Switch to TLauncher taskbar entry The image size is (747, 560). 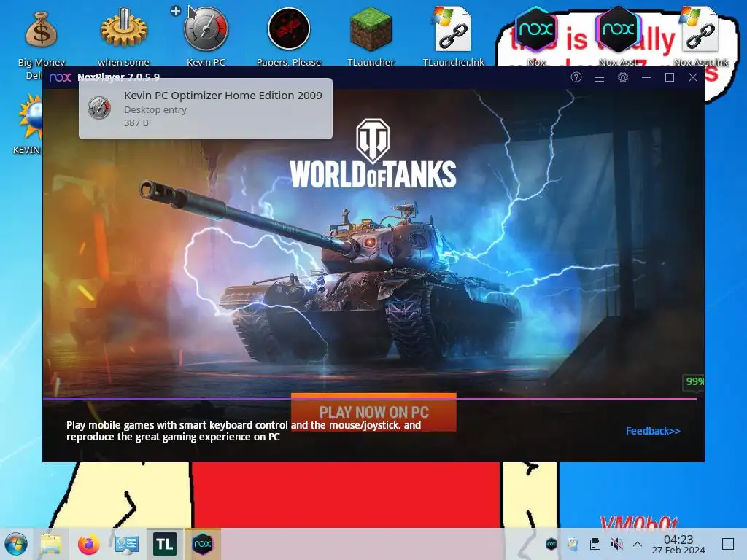click(165, 544)
